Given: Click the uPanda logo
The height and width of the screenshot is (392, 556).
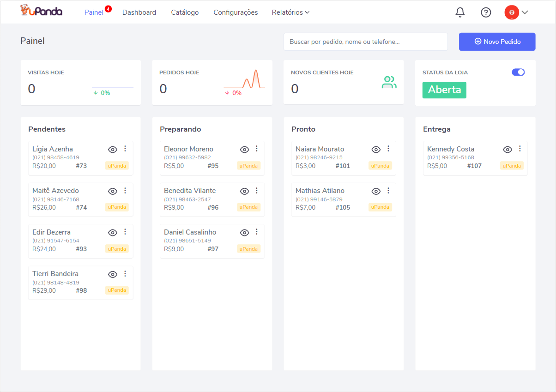Looking at the screenshot, I should pyautogui.click(x=42, y=11).
